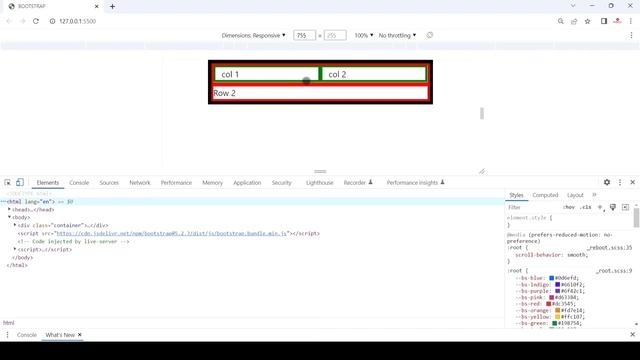640x360 pixels.
Task: Open Chrome side panel icon
Action: click(604, 21)
